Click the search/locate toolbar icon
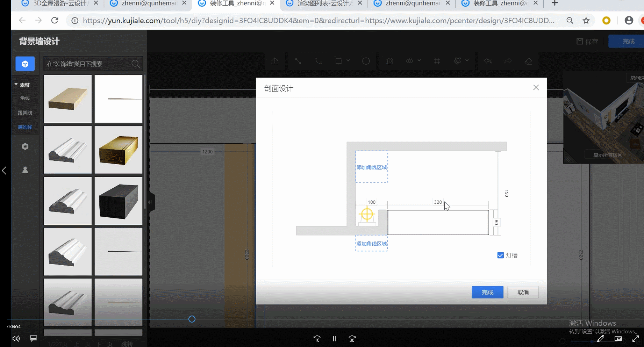 click(390, 61)
